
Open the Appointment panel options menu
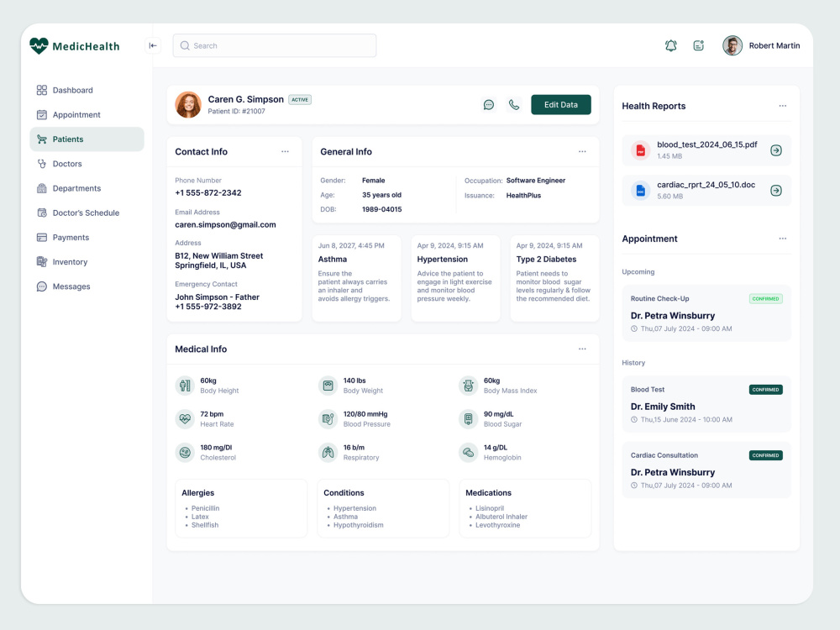[x=783, y=239]
